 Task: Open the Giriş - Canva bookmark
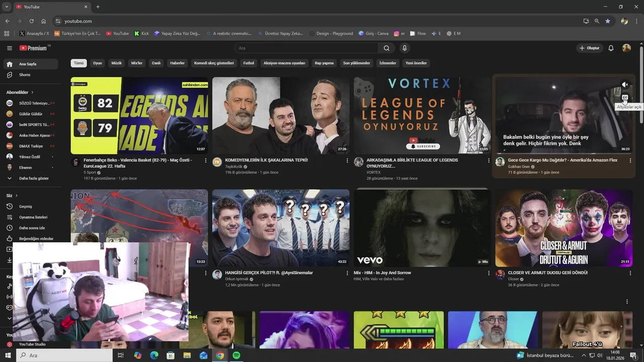click(373, 34)
